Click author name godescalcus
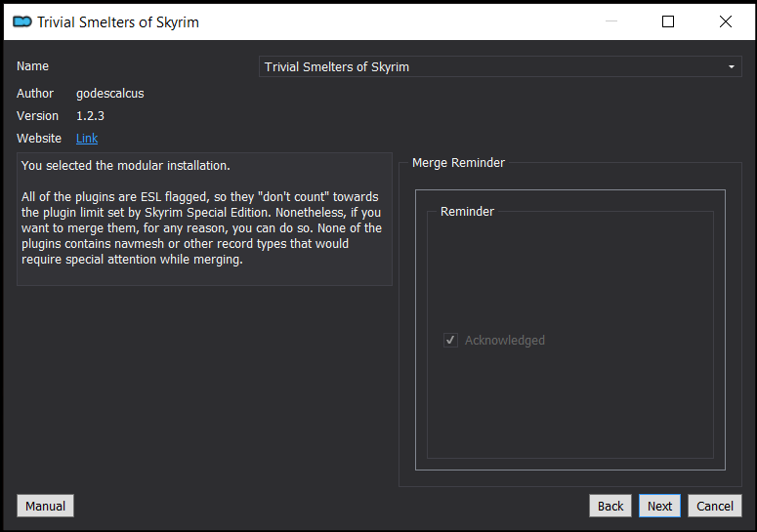757x532 pixels. pos(110,94)
